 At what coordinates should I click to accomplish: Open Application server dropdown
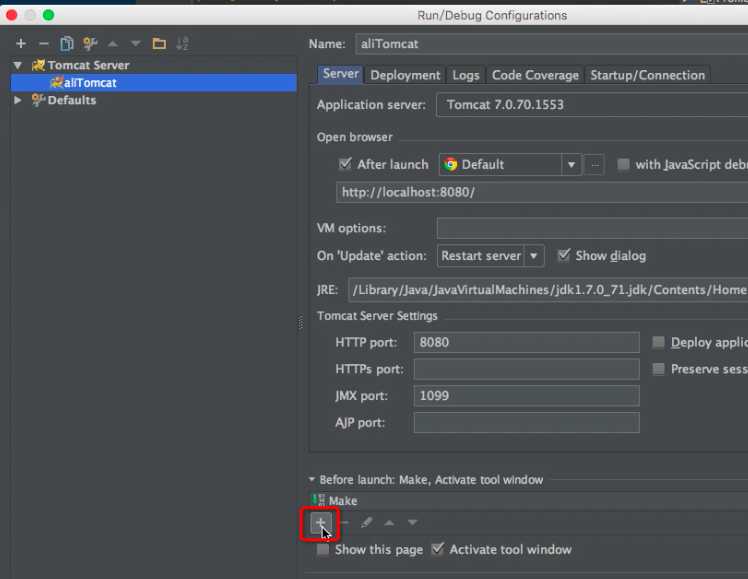592,104
